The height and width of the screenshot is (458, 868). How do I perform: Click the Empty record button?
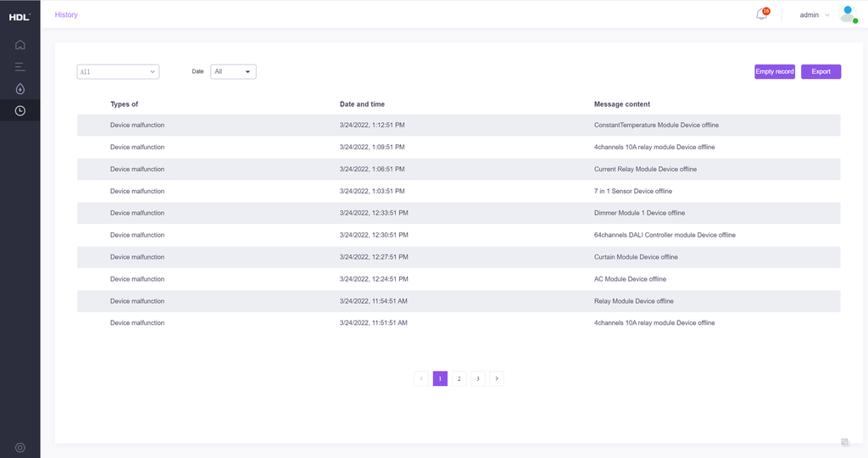775,72
